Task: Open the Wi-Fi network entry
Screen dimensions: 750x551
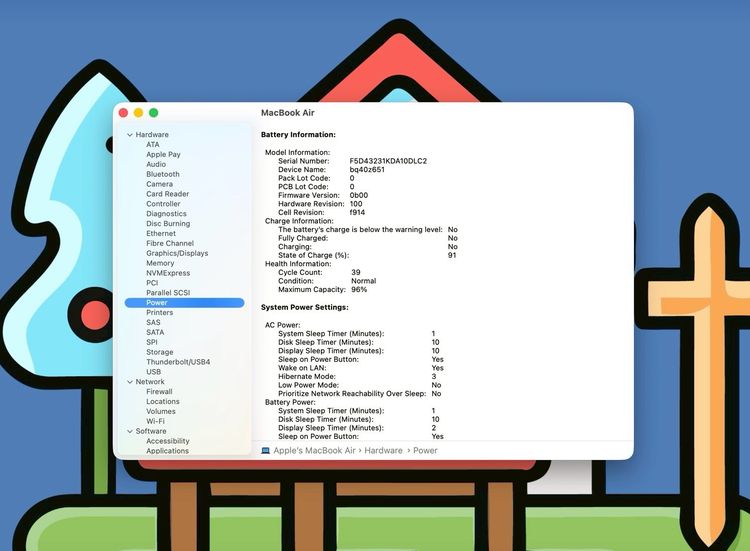Action: [155, 421]
